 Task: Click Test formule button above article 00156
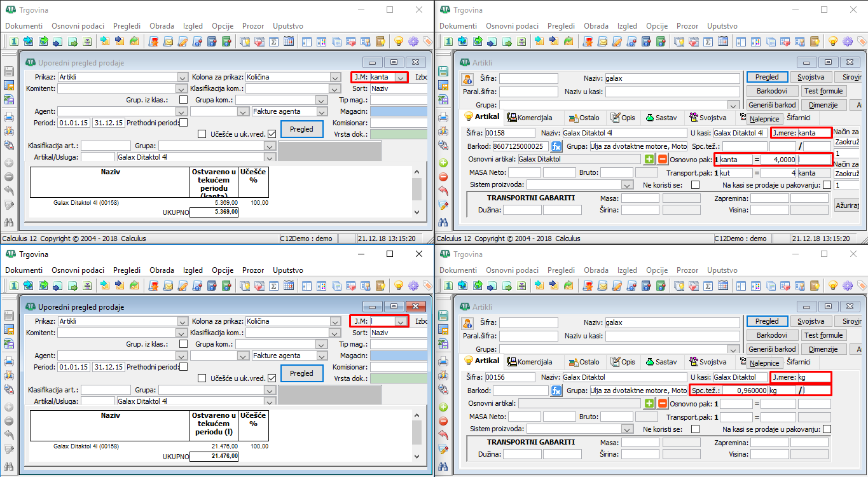click(823, 335)
